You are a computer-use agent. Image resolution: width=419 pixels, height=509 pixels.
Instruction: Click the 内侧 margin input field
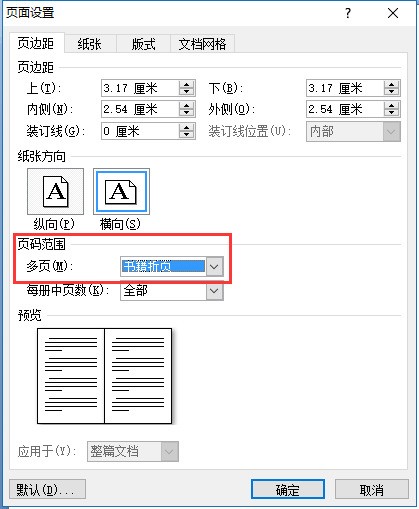pos(140,109)
